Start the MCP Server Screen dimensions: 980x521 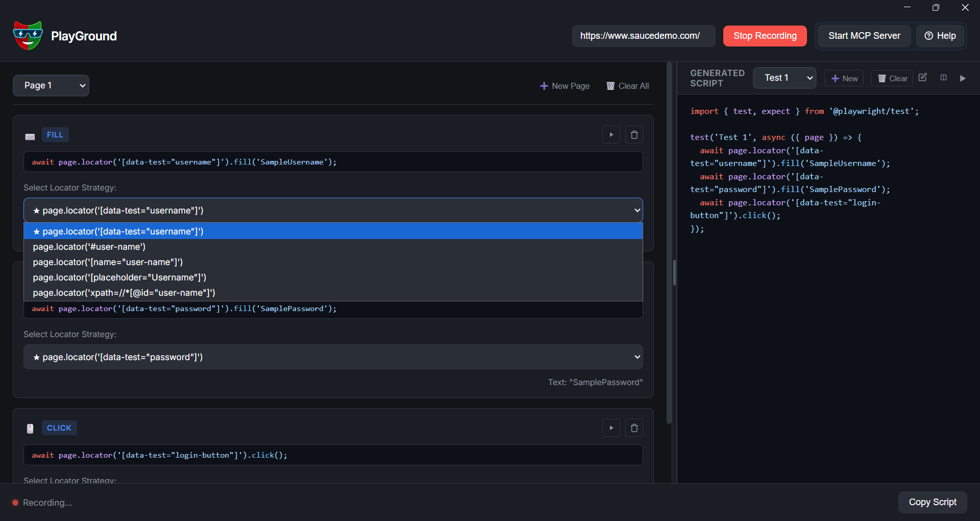[864, 36]
